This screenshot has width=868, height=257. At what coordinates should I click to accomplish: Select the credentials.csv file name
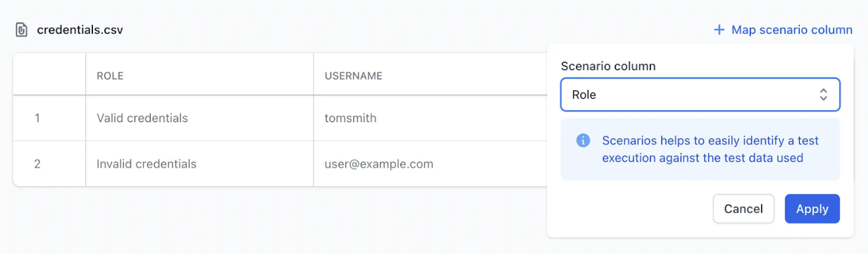[x=80, y=30]
